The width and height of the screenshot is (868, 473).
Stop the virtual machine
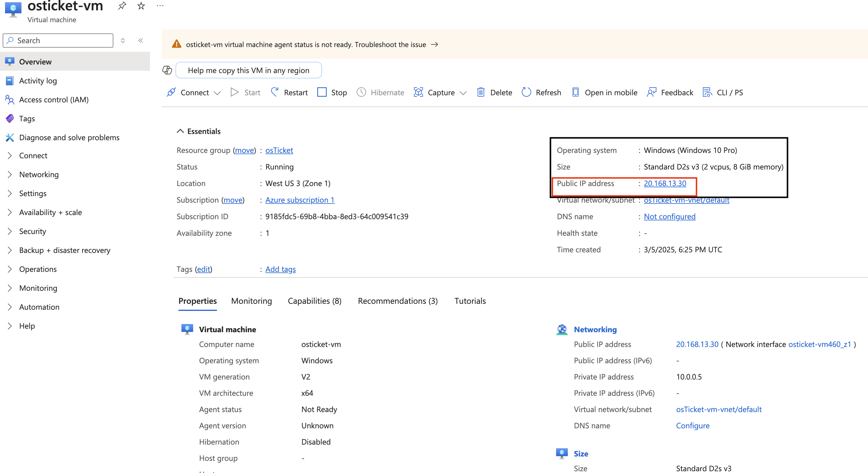(x=332, y=92)
